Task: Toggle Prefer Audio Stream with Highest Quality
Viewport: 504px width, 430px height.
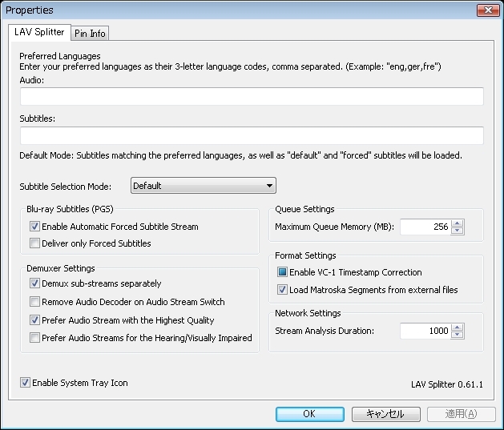Action: (34, 320)
